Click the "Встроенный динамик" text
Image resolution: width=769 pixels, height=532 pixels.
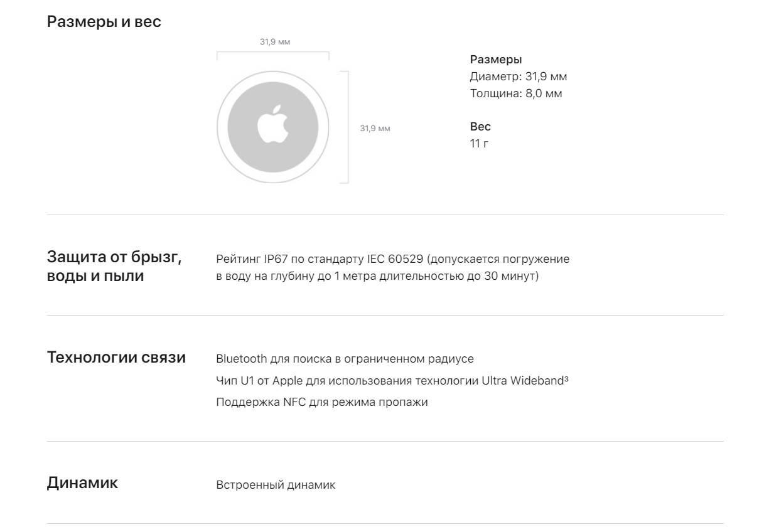276,485
